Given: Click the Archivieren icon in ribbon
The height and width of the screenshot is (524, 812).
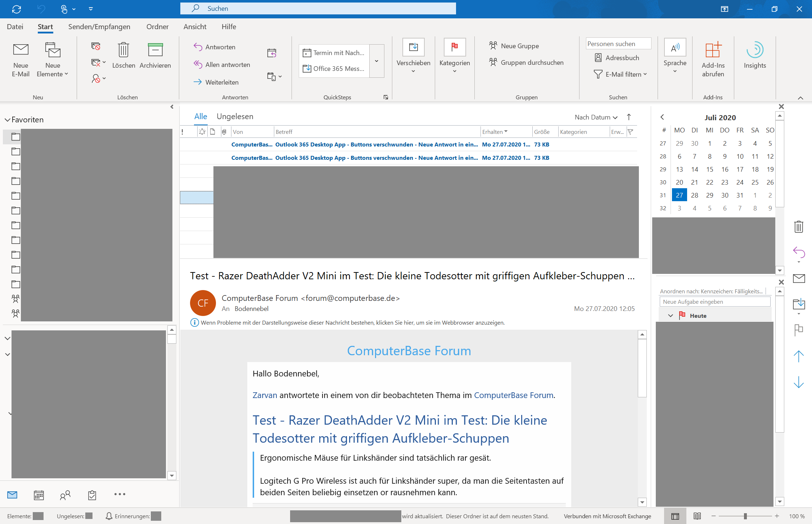Looking at the screenshot, I should click(x=155, y=50).
